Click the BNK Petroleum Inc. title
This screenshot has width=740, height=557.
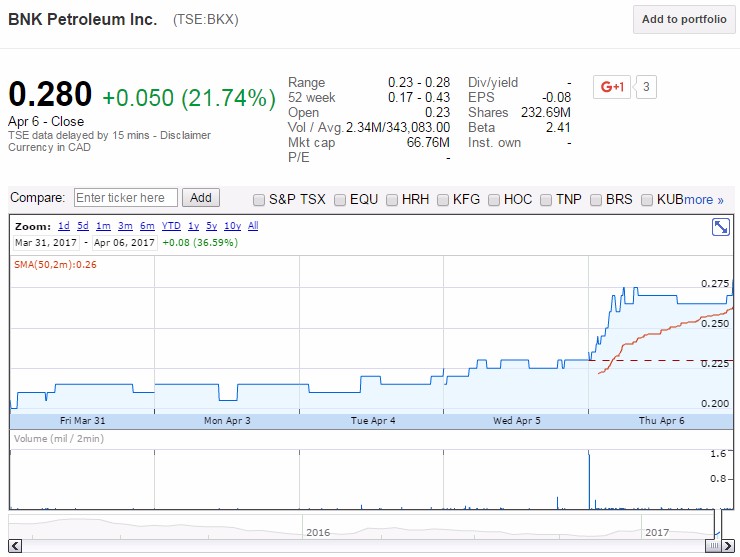pos(83,19)
